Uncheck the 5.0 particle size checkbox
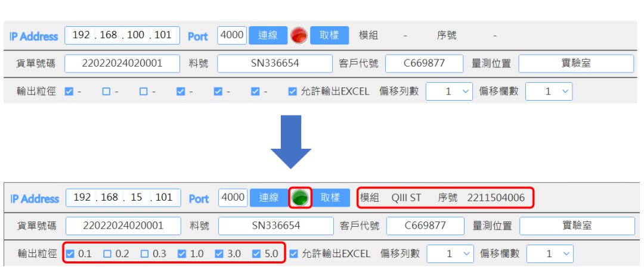This screenshot has height=275, width=644. coord(256,254)
